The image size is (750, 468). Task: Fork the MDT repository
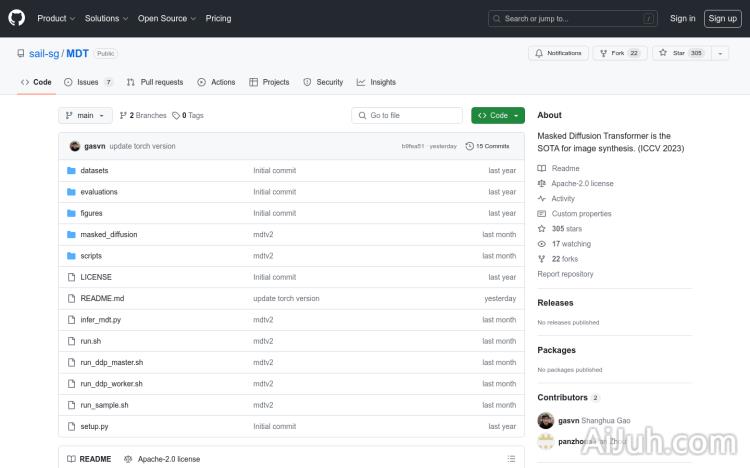pyautogui.click(x=611, y=53)
